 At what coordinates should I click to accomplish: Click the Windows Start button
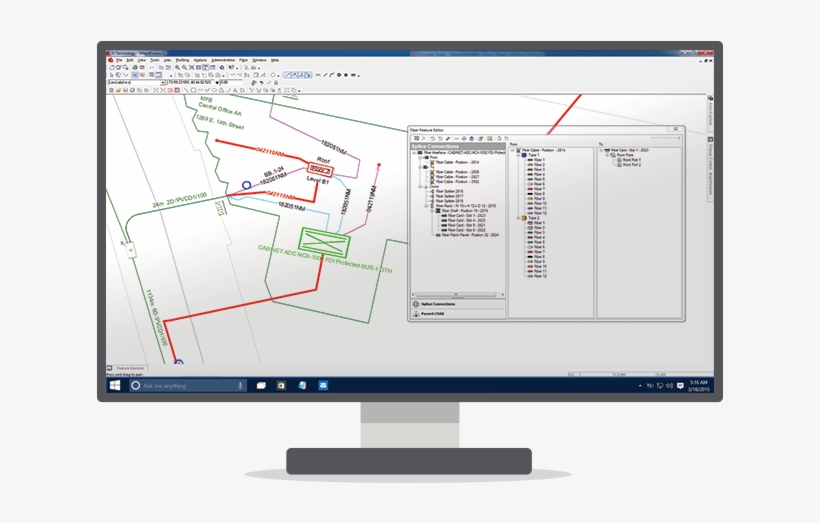point(115,385)
